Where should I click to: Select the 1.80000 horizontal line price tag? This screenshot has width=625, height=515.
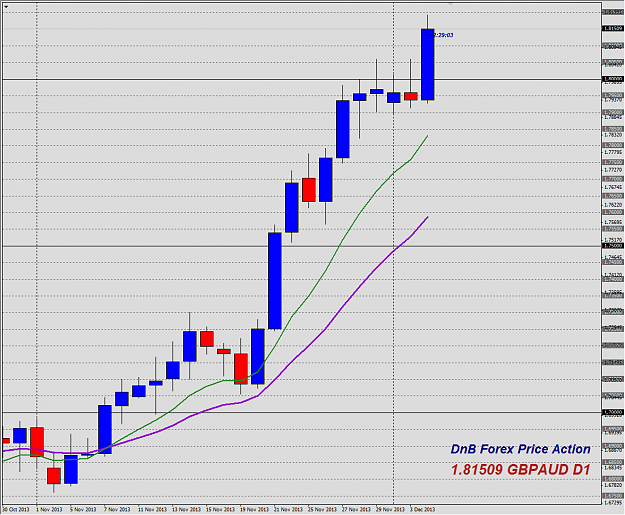[x=613, y=79]
